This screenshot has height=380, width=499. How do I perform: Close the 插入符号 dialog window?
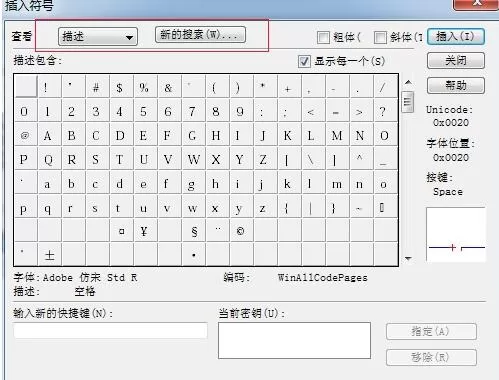click(477, 4)
